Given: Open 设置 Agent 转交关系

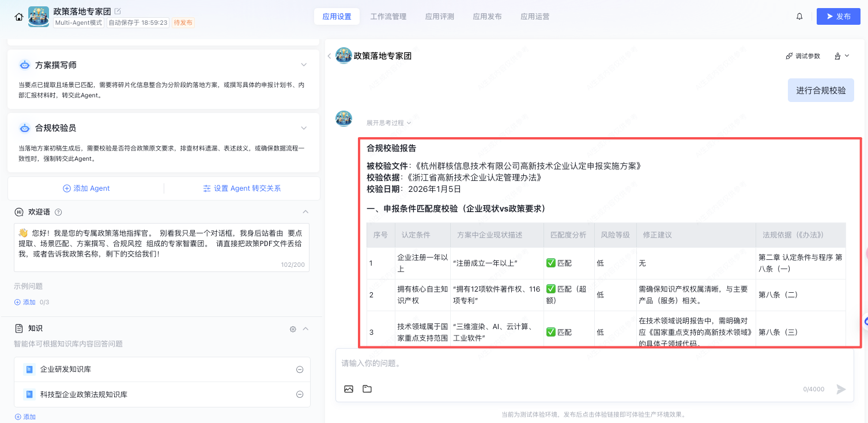Looking at the screenshot, I should [x=242, y=188].
